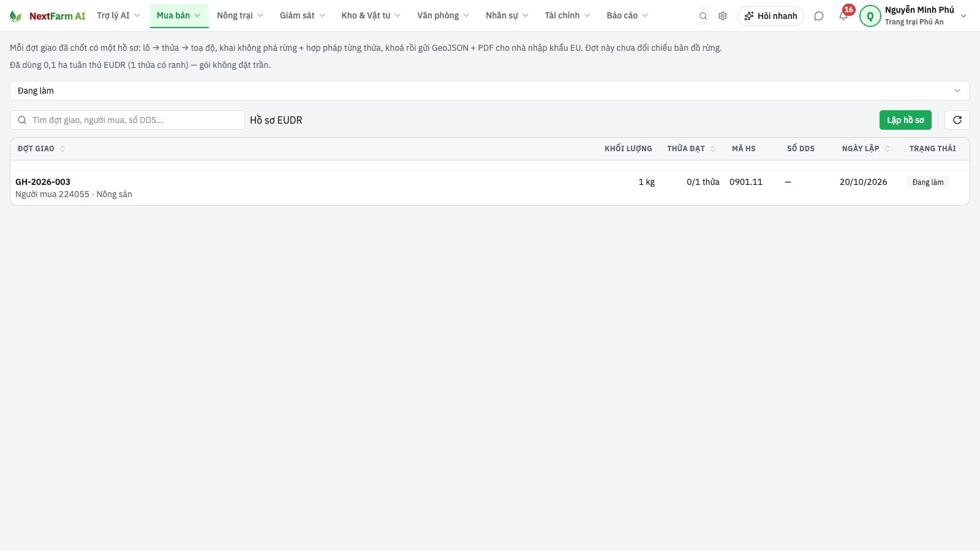
Task: Click Khối lượng column header
Action: (x=628, y=149)
